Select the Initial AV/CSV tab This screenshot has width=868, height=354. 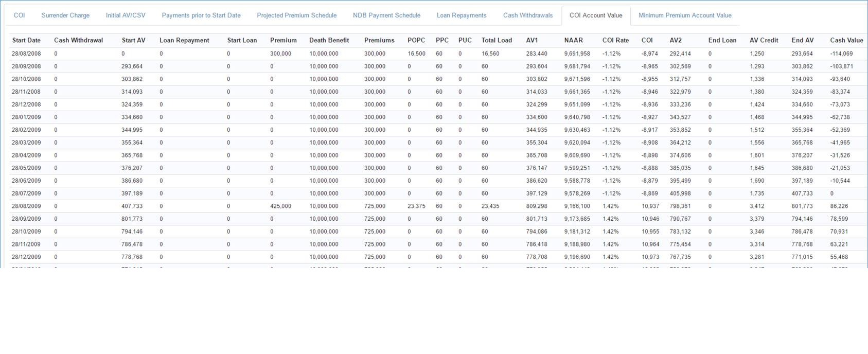(x=126, y=15)
